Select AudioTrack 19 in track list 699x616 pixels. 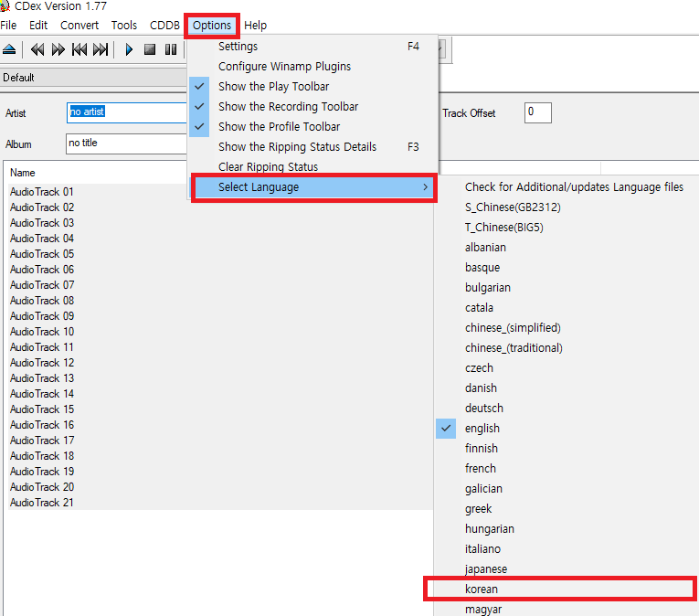[x=42, y=472]
